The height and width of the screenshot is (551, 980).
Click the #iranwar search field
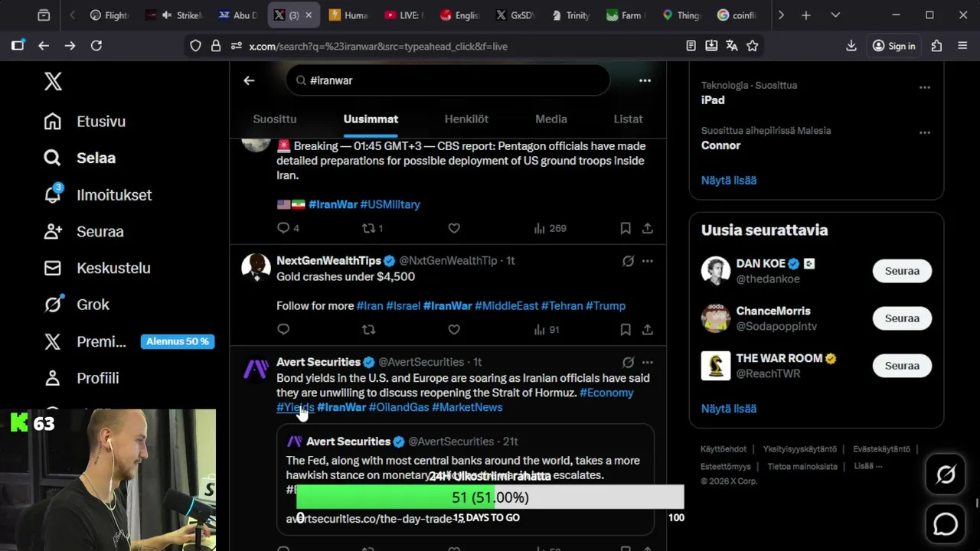pos(448,80)
